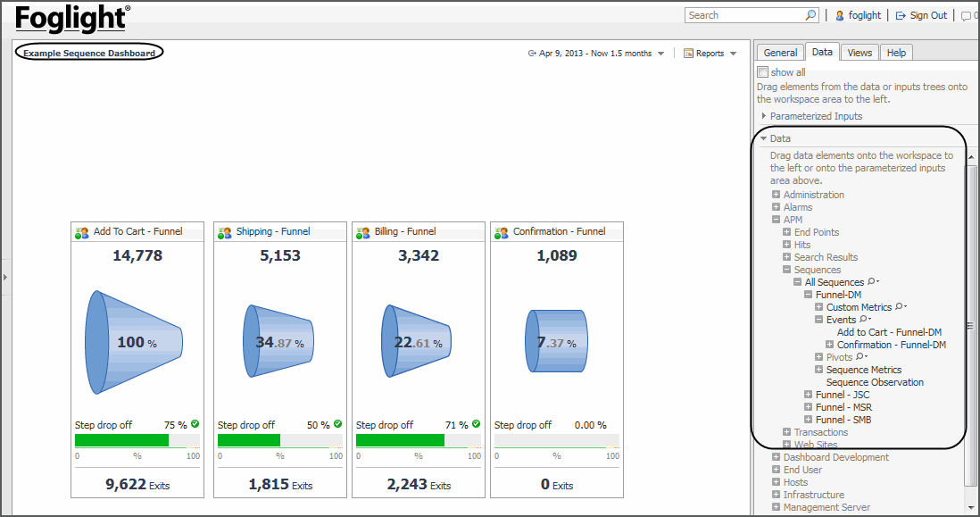Click the Example Sequence Dashboard title
Screen dimensions: 980x517
pyautogui.click(x=89, y=54)
